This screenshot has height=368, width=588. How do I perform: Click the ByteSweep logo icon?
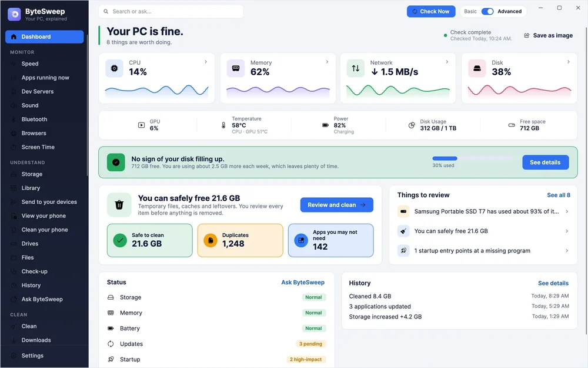point(14,14)
